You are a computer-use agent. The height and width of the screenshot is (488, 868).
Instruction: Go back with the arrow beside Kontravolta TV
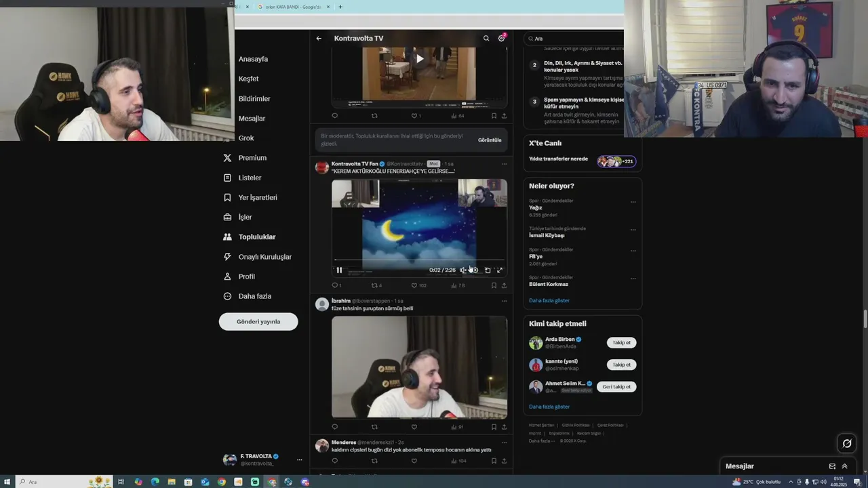pyautogui.click(x=319, y=39)
